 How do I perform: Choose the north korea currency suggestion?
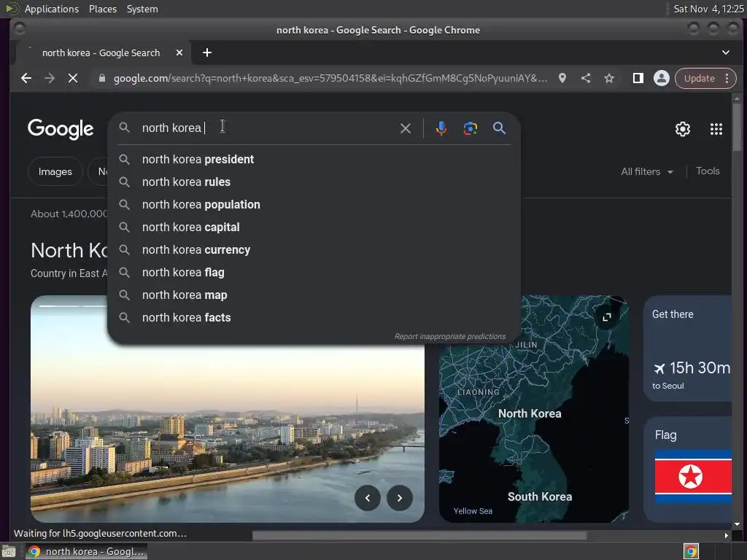pyautogui.click(x=314, y=249)
